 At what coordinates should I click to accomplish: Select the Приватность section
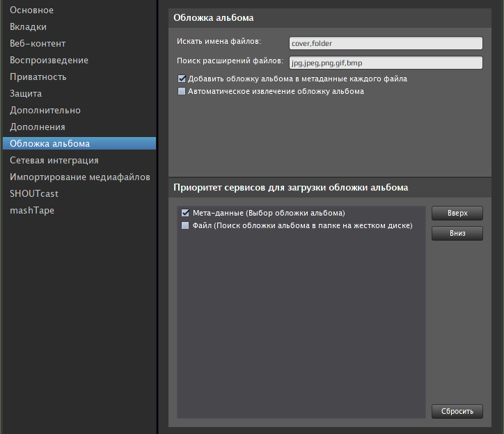coord(38,77)
